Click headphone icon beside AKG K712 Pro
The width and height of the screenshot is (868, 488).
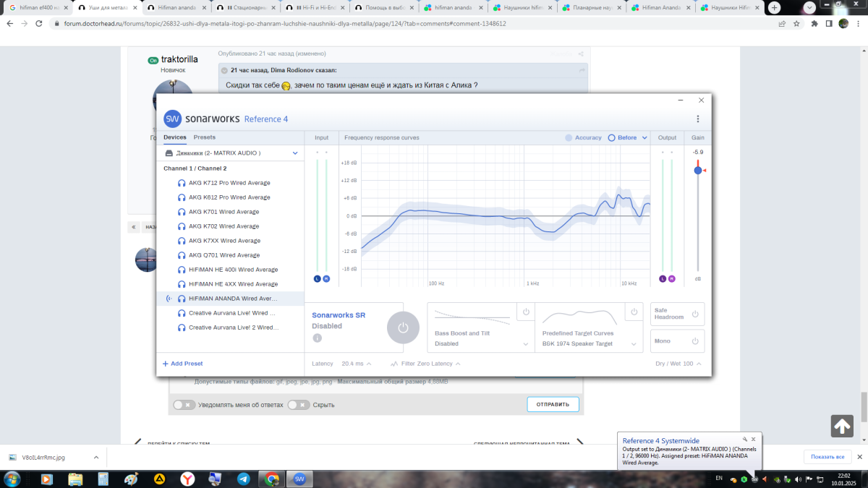(x=181, y=183)
